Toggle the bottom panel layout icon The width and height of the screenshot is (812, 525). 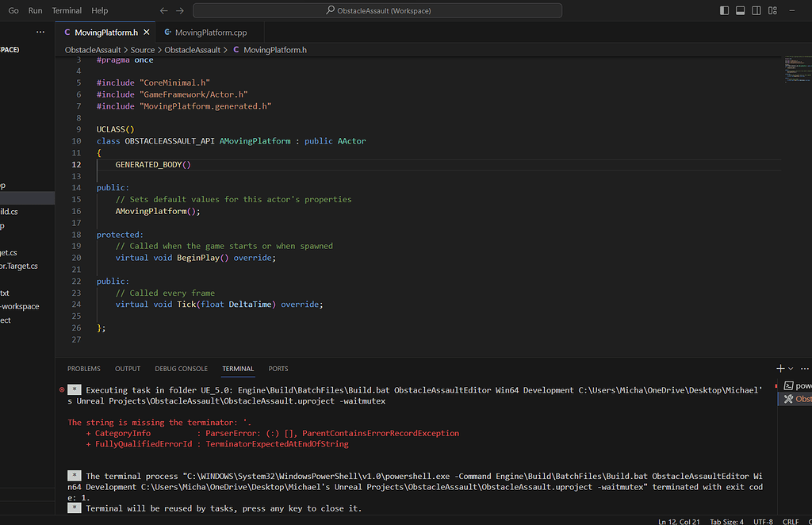pyautogui.click(x=741, y=10)
